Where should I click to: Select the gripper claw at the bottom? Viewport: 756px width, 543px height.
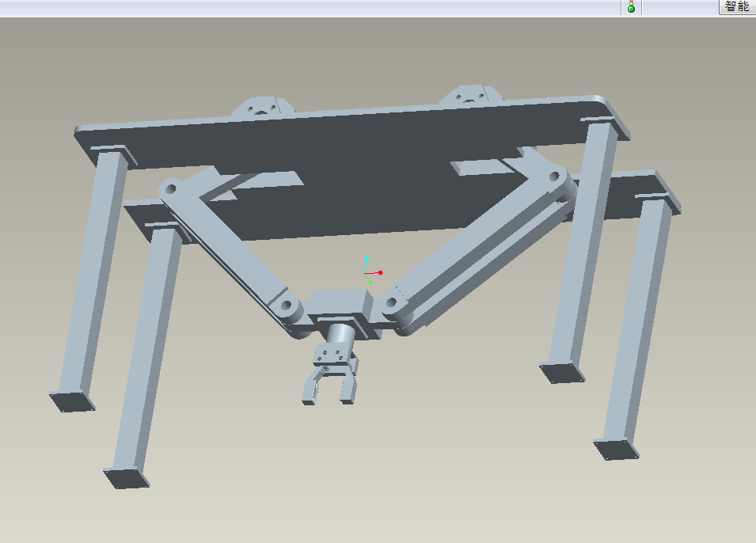pos(330,374)
